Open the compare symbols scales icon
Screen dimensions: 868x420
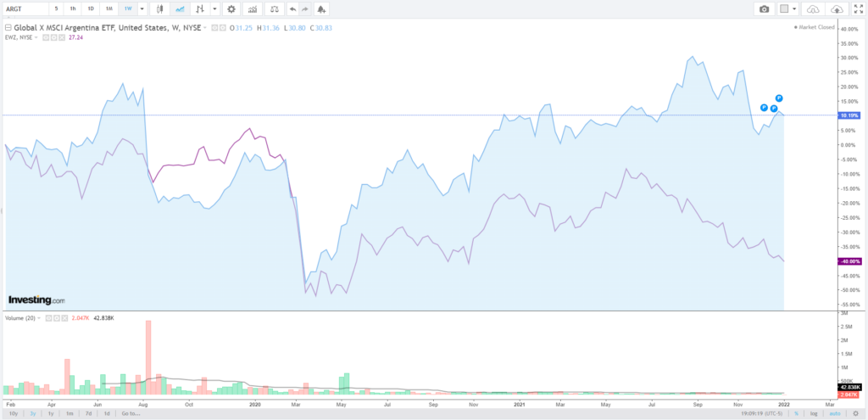(275, 8)
